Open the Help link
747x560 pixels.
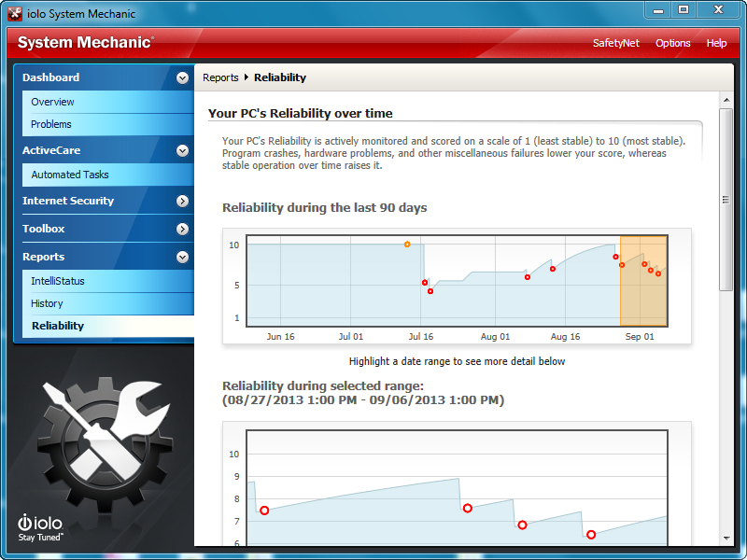tap(716, 43)
